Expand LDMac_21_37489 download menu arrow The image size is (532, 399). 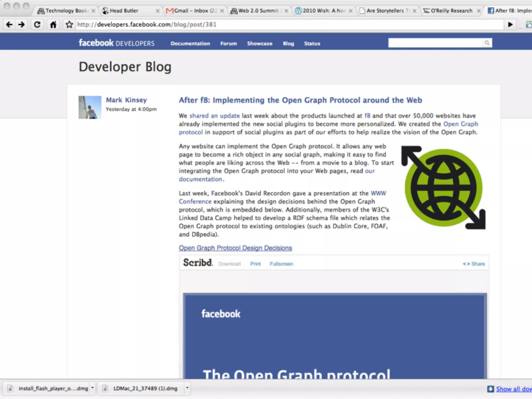187,388
